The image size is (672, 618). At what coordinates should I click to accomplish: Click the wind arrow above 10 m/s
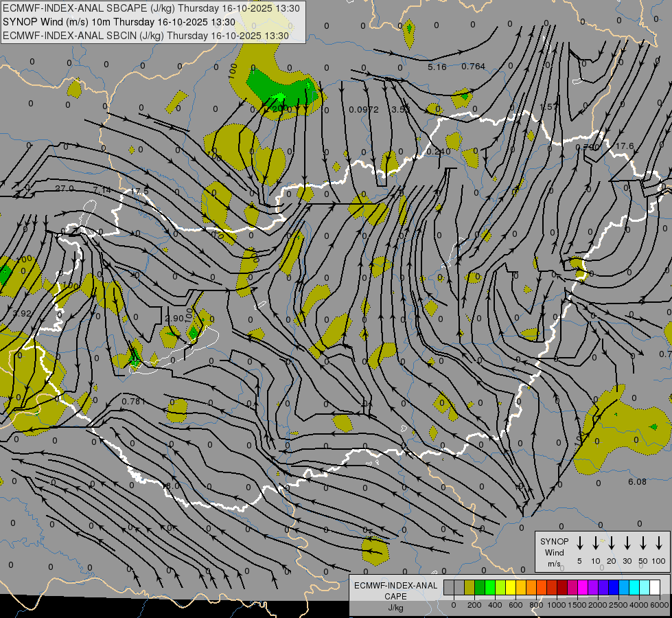click(x=595, y=542)
